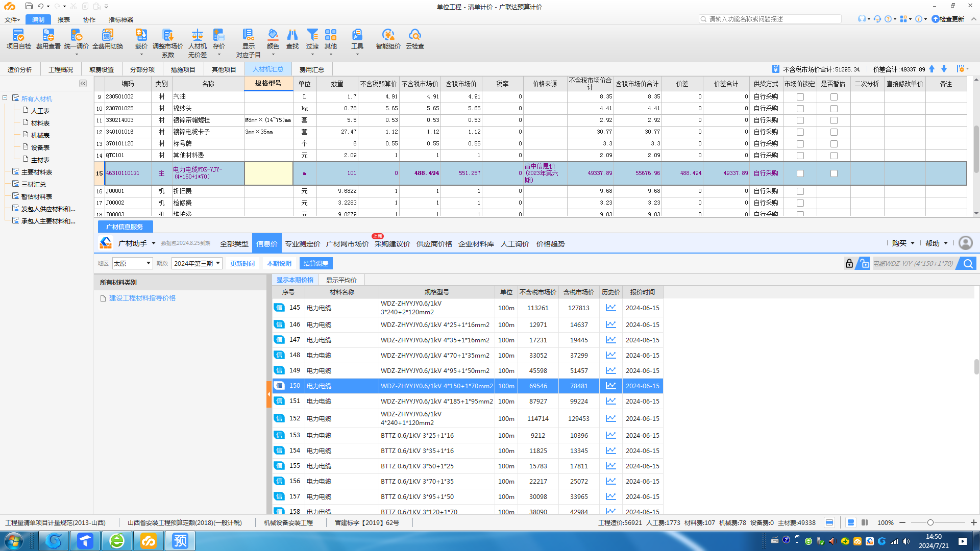Click the user avatar icon
Image resolution: width=980 pixels, height=551 pixels.
(965, 243)
